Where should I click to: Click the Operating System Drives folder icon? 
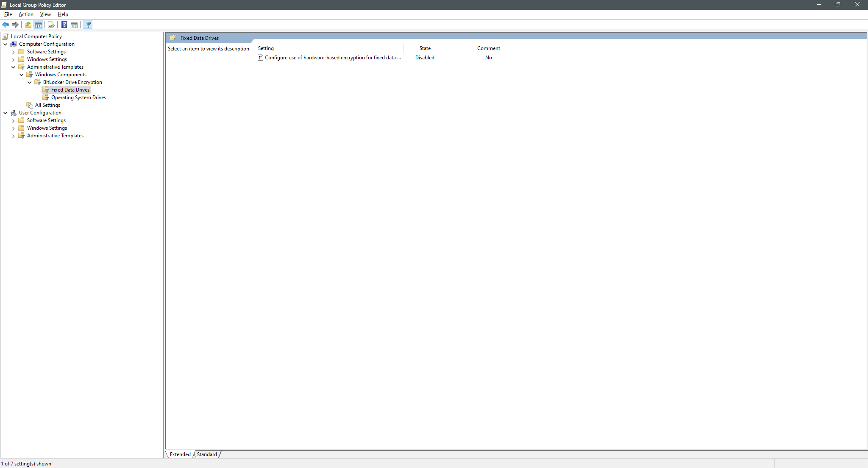point(46,97)
